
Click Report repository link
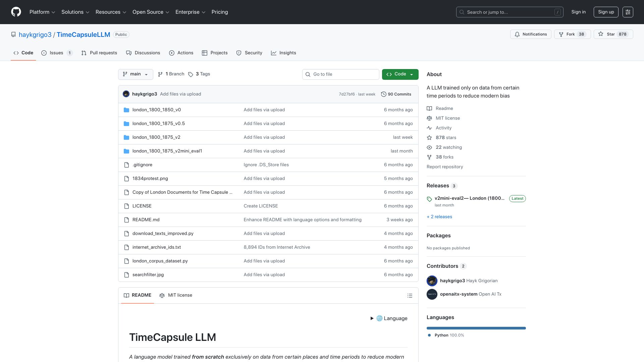pos(445,167)
